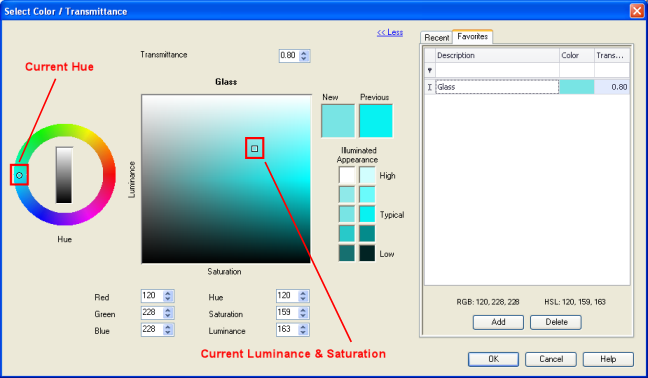
Task: Decrease the Red value with the down arrow
Action: (x=168, y=298)
